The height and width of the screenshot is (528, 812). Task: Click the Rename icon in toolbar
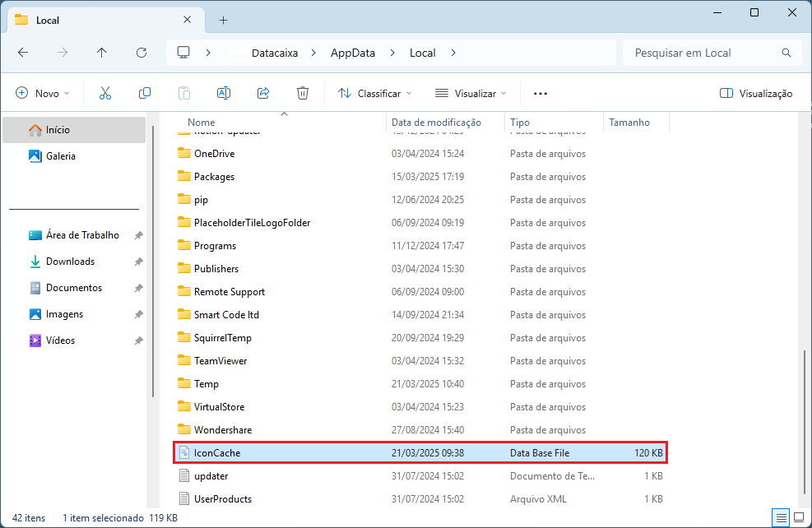click(224, 93)
